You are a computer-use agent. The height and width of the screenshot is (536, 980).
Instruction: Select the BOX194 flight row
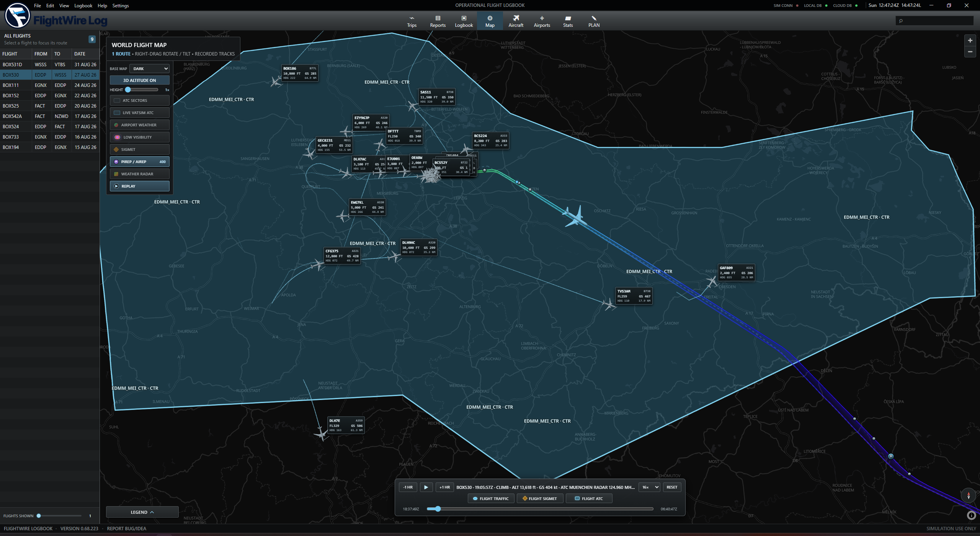50,147
